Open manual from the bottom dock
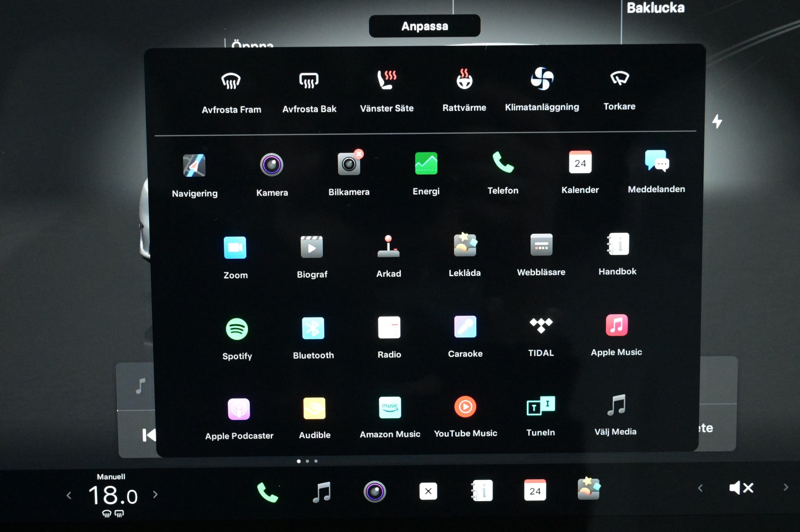 coord(482,490)
